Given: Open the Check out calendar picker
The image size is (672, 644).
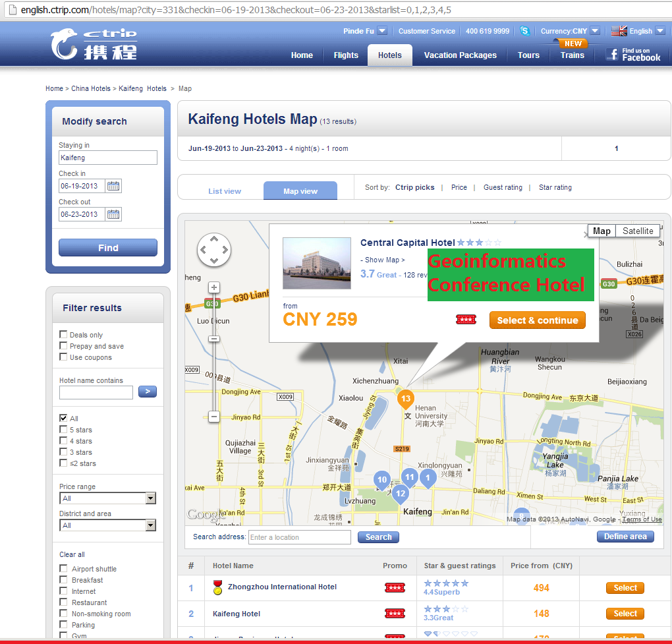Looking at the screenshot, I should click(113, 214).
